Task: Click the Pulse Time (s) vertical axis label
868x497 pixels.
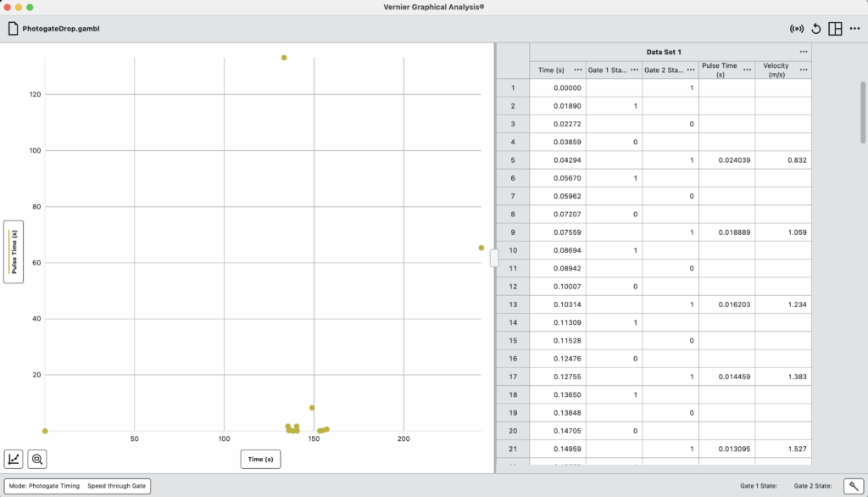Action: pyautogui.click(x=12, y=251)
